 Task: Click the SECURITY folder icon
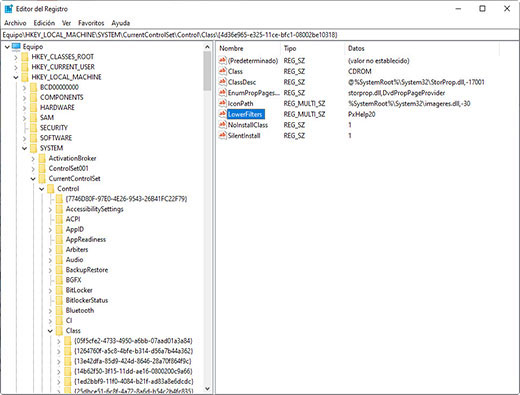click(x=33, y=128)
